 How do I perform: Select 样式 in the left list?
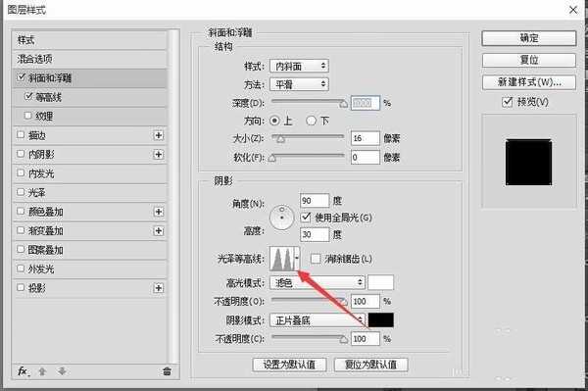[x=90, y=40]
